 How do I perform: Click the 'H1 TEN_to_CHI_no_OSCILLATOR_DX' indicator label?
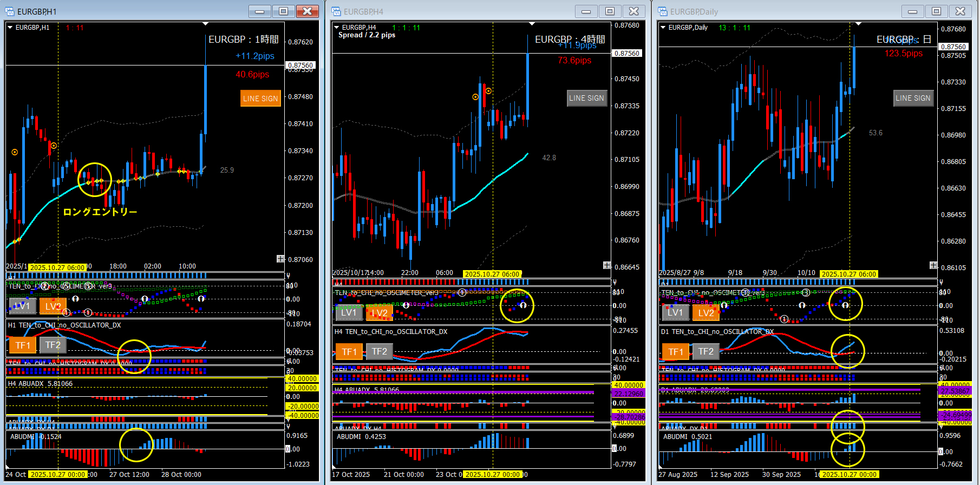point(64,325)
